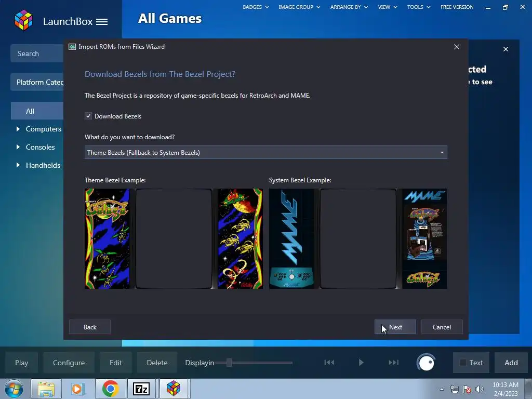532x399 pixels.
Task: Skip to next track in music controls
Action: click(394, 362)
